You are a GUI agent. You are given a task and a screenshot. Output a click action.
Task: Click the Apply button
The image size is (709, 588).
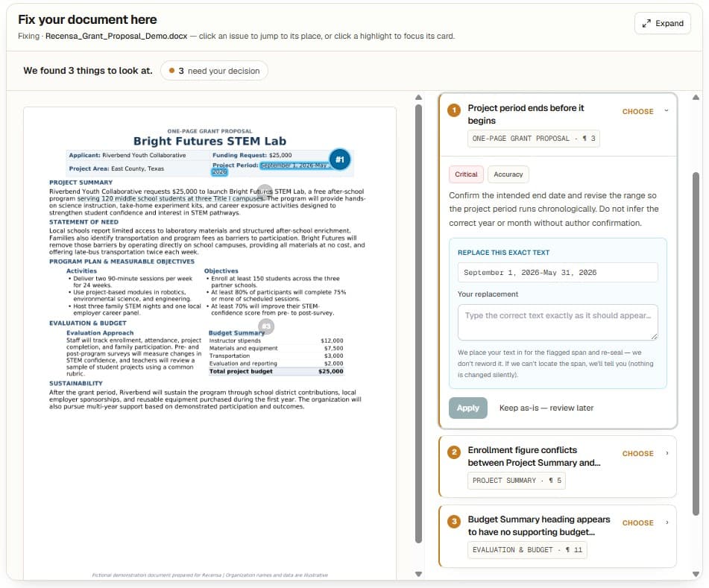(468, 408)
